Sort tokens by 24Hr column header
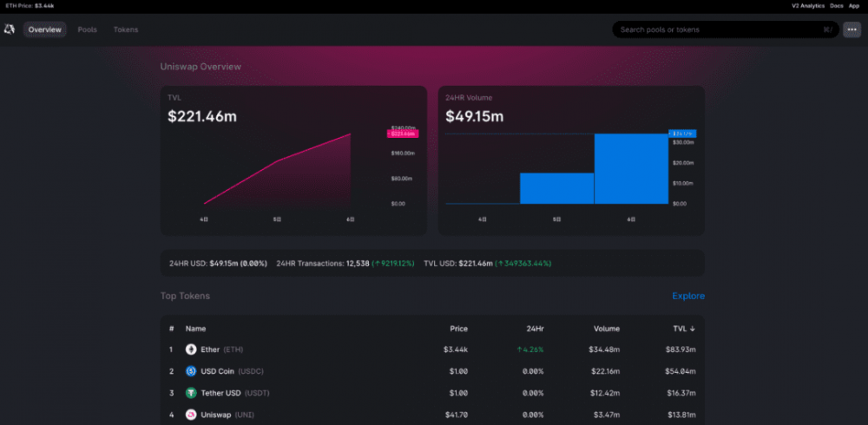This screenshot has width=868, height=425. point(535,329)
